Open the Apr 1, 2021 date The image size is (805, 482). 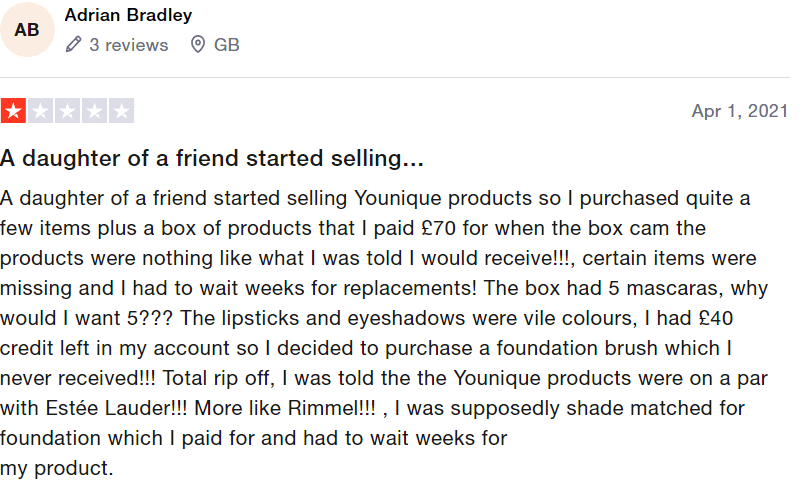point(739,111)
